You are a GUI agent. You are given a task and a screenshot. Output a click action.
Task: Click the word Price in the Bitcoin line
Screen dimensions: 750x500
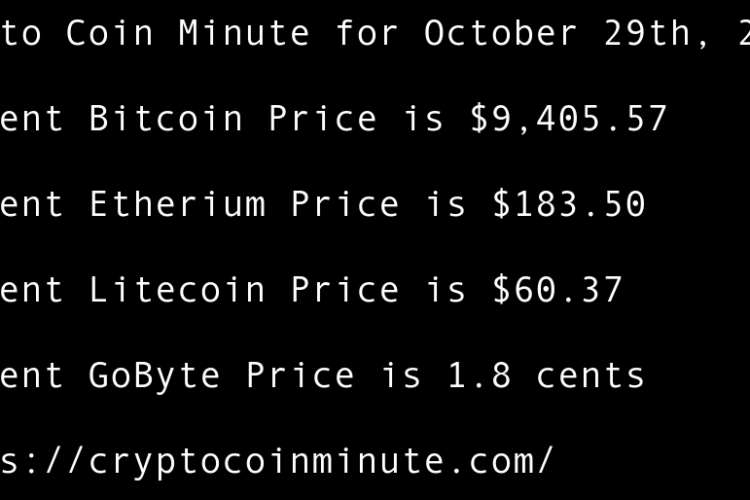pos(323,119)
